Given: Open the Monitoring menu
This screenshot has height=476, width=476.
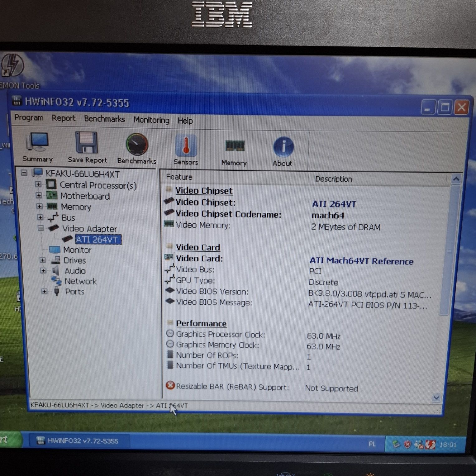Looking at the screenshot, I should coord(151,120).
